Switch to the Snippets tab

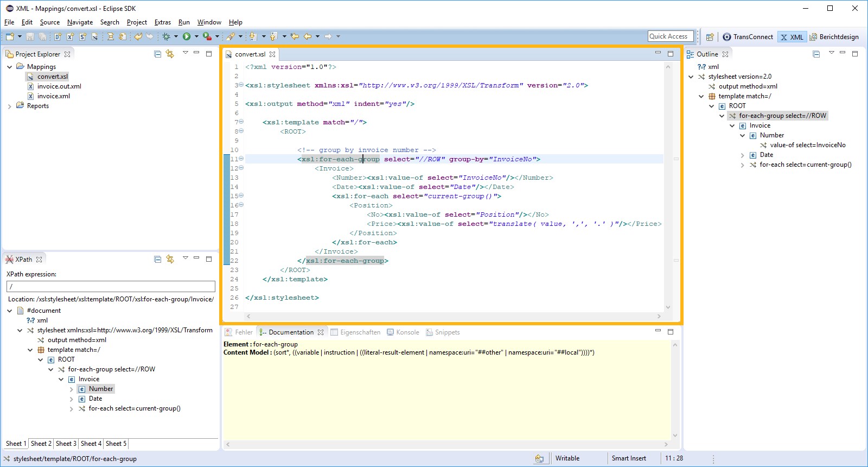tap(443, 332)
